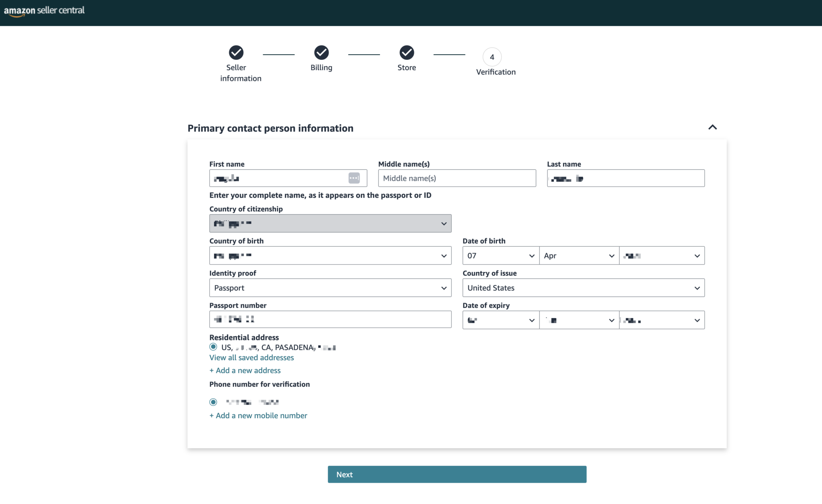Open the birth day dropdown showing 07

(501, 256)
